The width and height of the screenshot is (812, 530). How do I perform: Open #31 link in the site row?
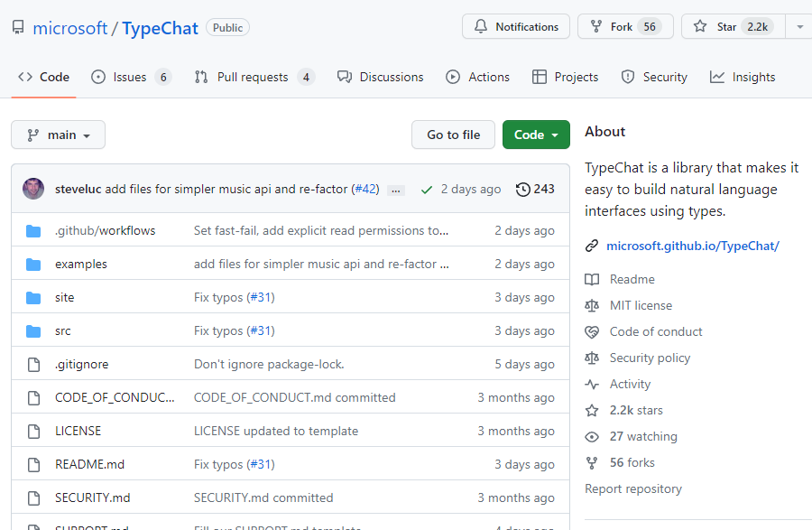(261, 297)
